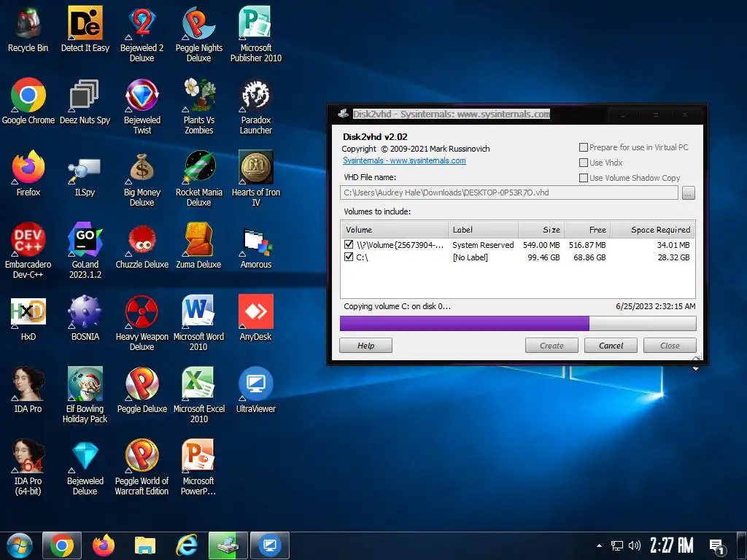Open the Sysinternals website link
Screen dimensions: 747x560
pos(404,160)
